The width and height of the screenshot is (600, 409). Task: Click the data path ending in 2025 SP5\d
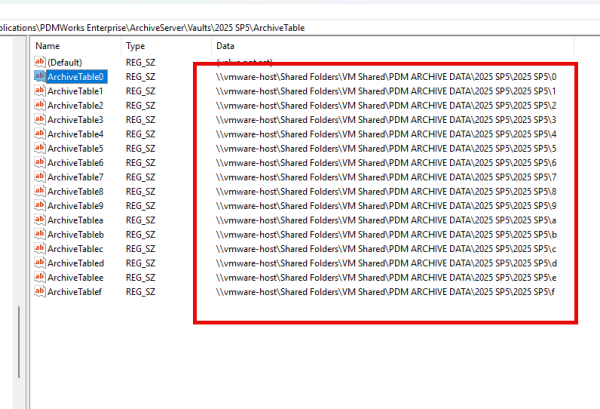[x=386, y=263]
